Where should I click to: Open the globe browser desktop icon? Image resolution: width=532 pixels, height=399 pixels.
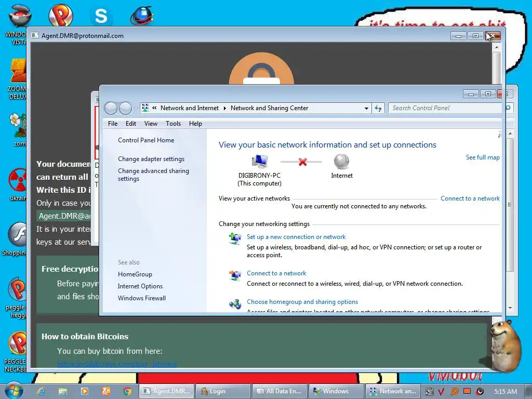tap(141, 16)
